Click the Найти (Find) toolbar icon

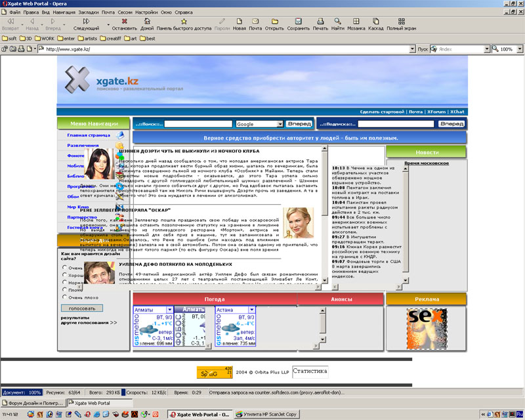click(337, 21)
